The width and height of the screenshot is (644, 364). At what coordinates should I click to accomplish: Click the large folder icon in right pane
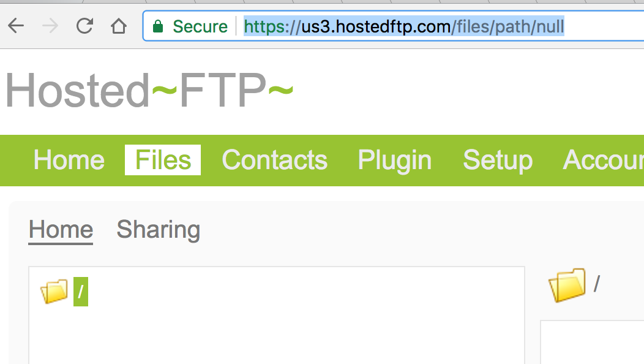[x=566, y=285]
